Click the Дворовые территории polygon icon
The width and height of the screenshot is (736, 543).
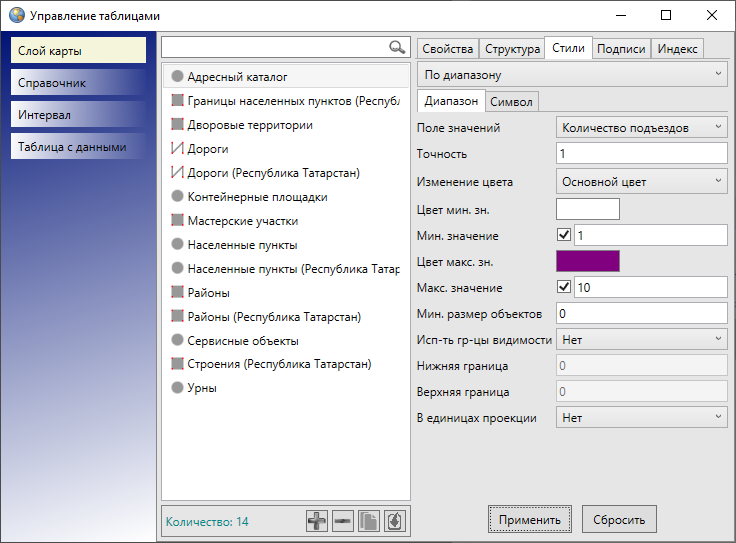coord(177,125)
